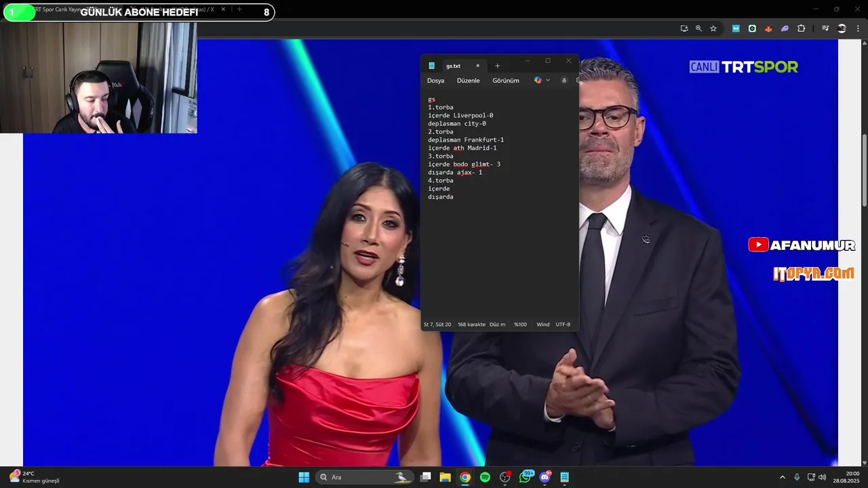Click the %100 zoom level in Notepad
Screen dimensions: 868x488
point(520,325)
